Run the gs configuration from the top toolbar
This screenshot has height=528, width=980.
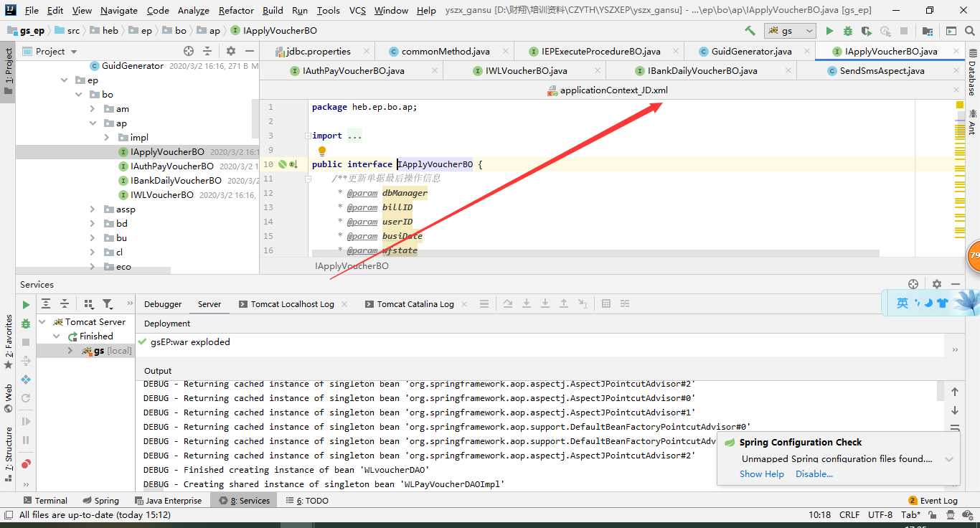[x=830, y=31]
